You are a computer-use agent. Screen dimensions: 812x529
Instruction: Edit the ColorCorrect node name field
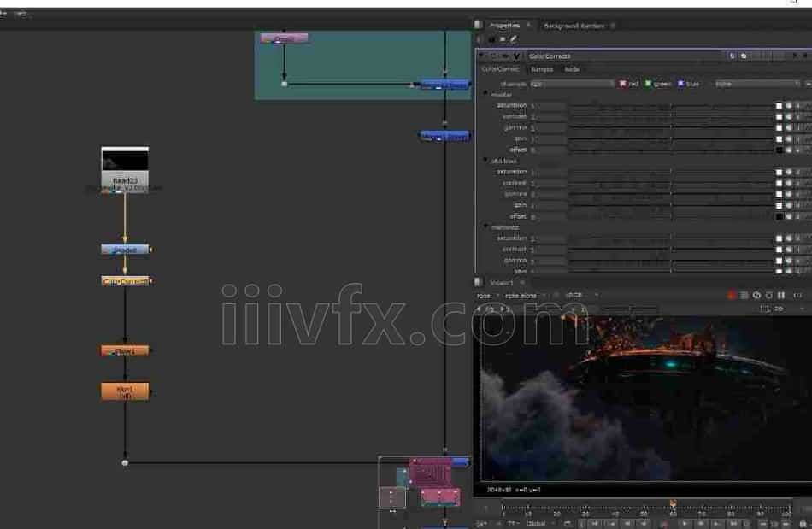pyautogui.click(x=626, y=56)
